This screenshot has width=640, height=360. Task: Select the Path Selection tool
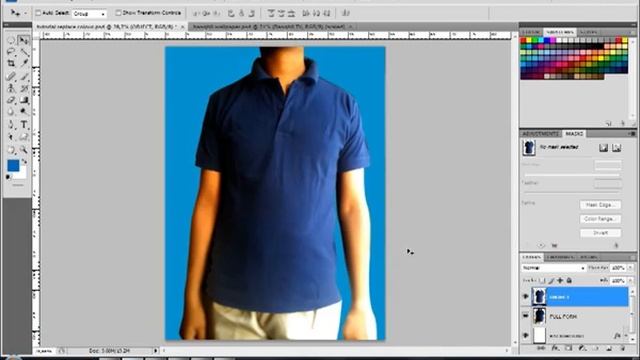tap(11, 137)
